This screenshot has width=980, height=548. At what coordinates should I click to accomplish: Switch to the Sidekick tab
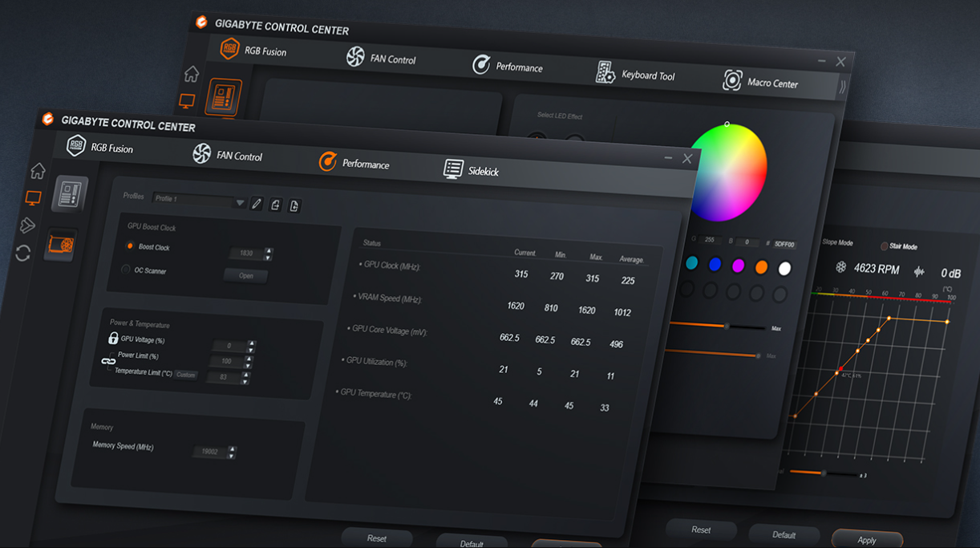pyautogui.click(x=472, y=169)
